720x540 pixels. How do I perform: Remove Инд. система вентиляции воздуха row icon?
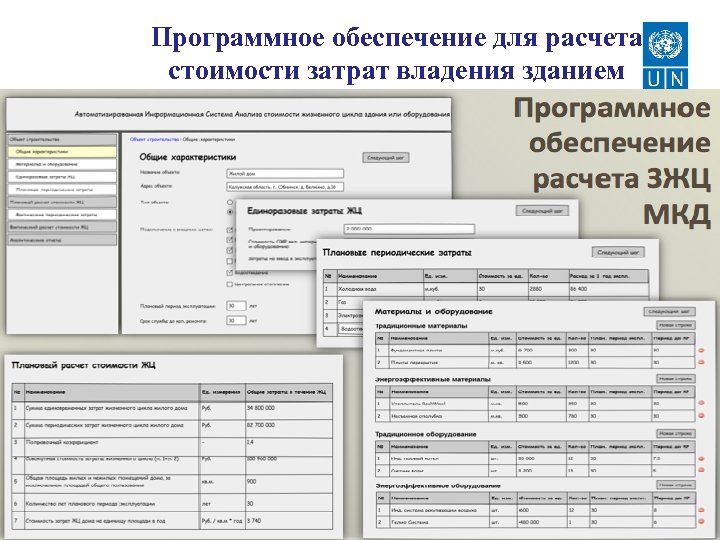click(x=701, y=510)
